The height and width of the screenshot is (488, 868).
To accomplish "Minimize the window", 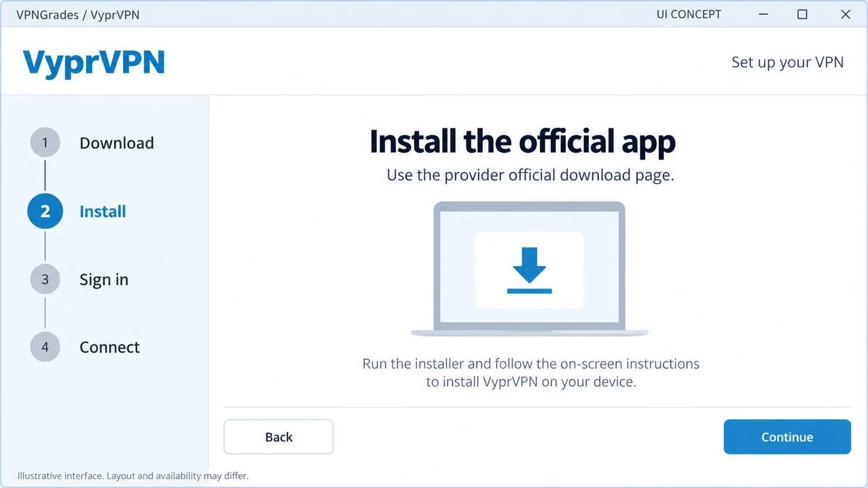I will point(763,14).
